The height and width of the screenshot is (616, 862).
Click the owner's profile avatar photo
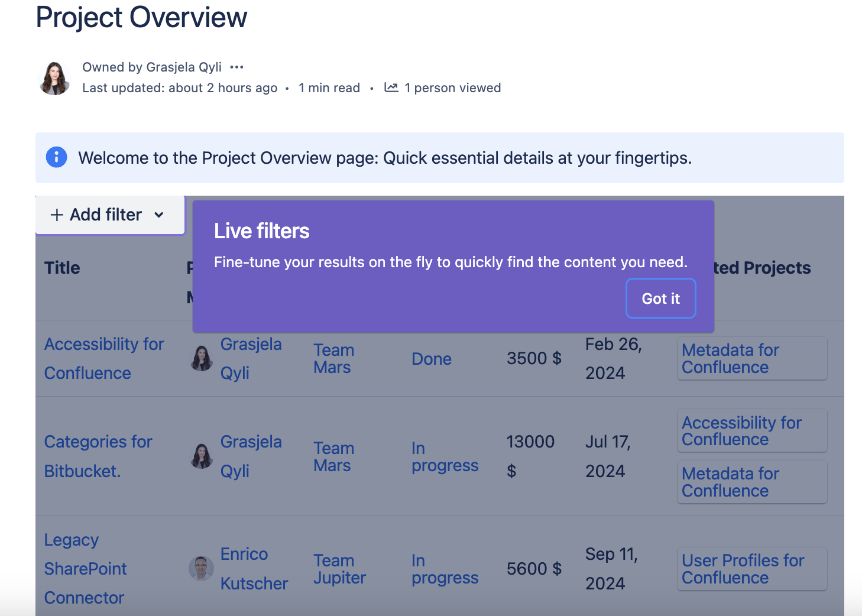pyautogui.click(x=54, y=78)
